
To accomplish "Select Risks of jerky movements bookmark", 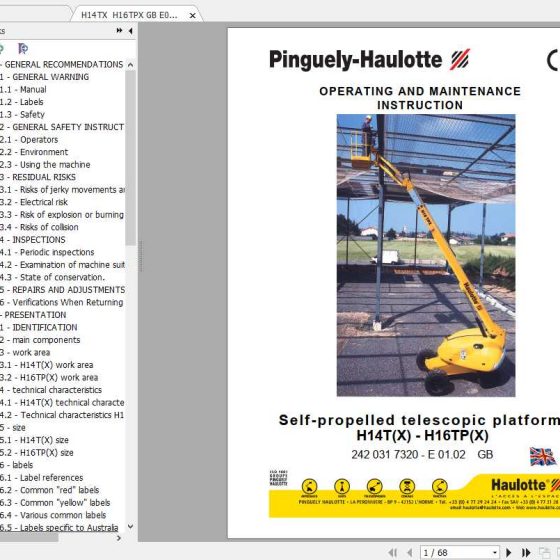I will click(x=62, y=190).
